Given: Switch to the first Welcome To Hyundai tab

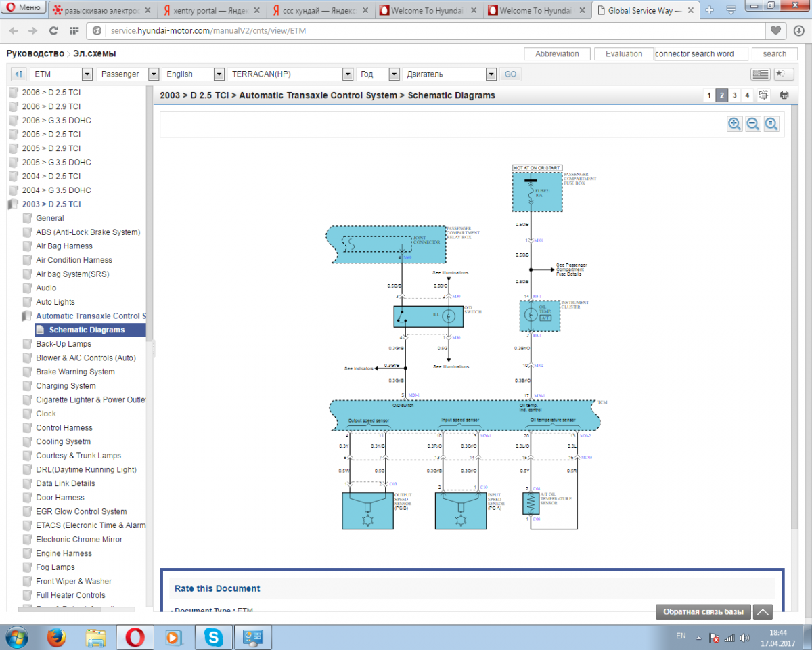Looking at the screenshot, I should pyautogui.click(x=428, y=10).
